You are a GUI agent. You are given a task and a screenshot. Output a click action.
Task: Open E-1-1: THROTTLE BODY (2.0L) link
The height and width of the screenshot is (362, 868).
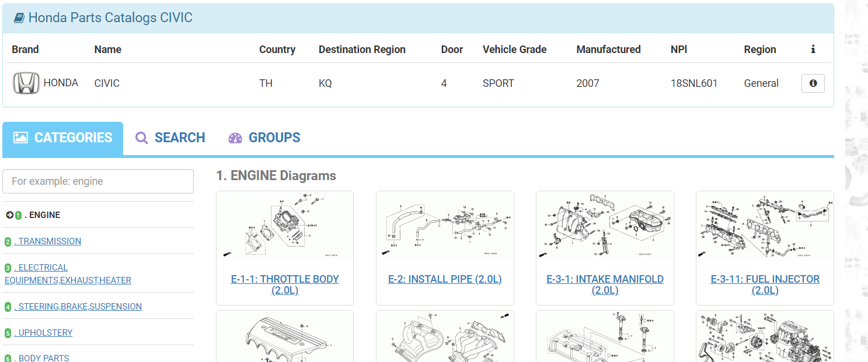pos(285,284)
